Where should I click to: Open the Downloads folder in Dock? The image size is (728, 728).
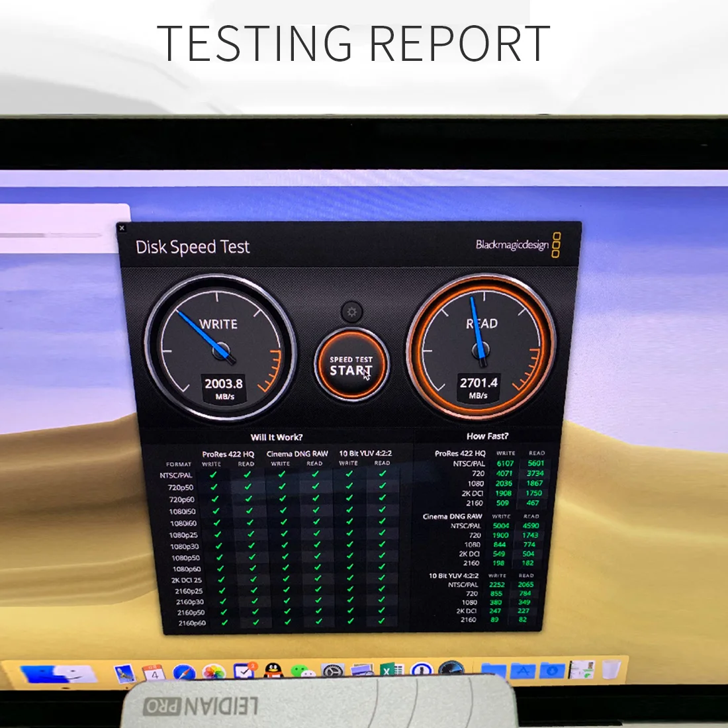tap(552, 670)
